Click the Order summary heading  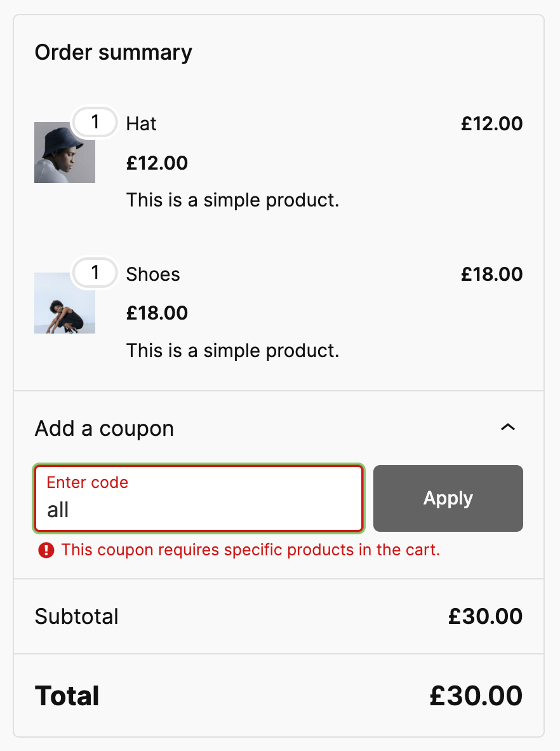(x=114, y=52)
